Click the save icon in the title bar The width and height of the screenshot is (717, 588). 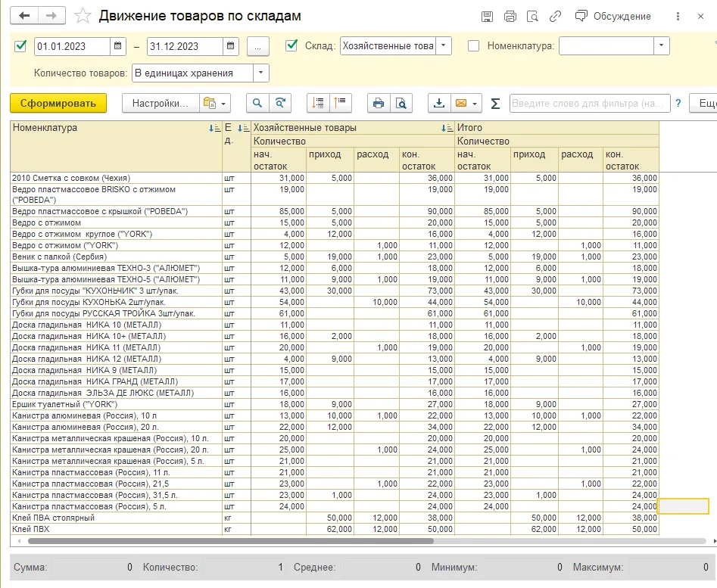[x=488, y=17]
